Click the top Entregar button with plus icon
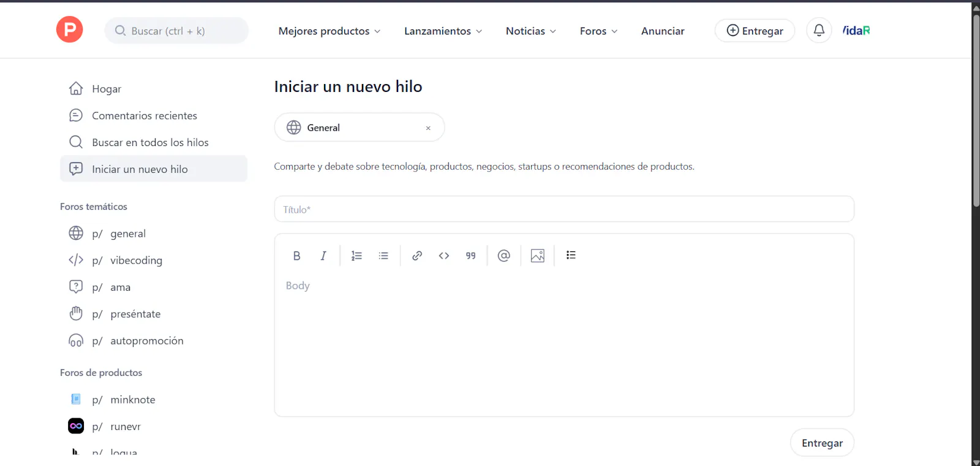The image size is (980, 466). pos(755,31)
